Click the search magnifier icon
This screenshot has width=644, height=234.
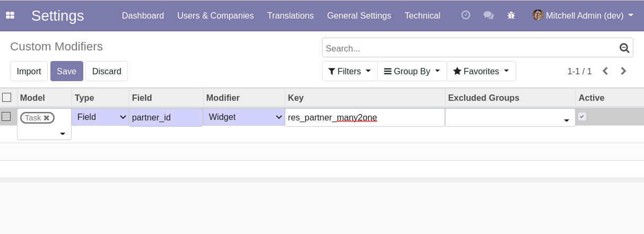pyautogui.click(x=624, y=48)
